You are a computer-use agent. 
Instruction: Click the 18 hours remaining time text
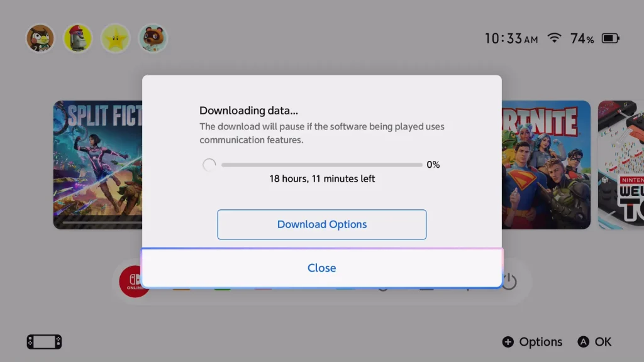pyautogui.click(x=322, y=178)
